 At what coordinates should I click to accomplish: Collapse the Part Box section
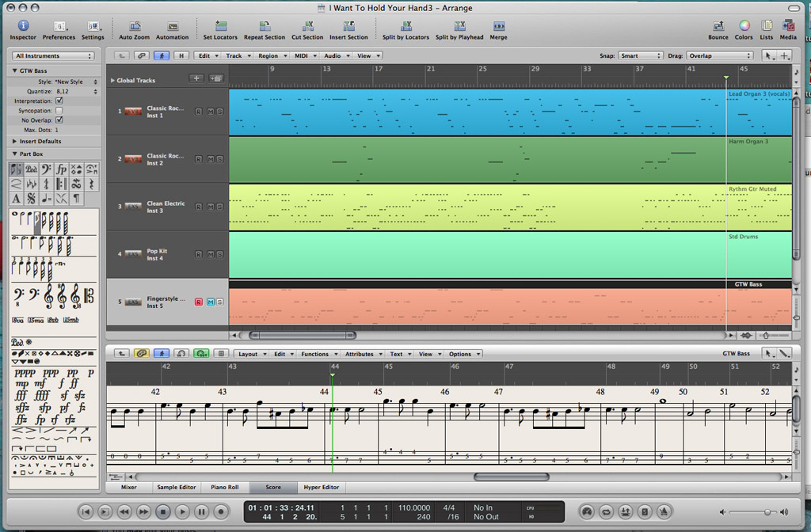tap(14, 154)
